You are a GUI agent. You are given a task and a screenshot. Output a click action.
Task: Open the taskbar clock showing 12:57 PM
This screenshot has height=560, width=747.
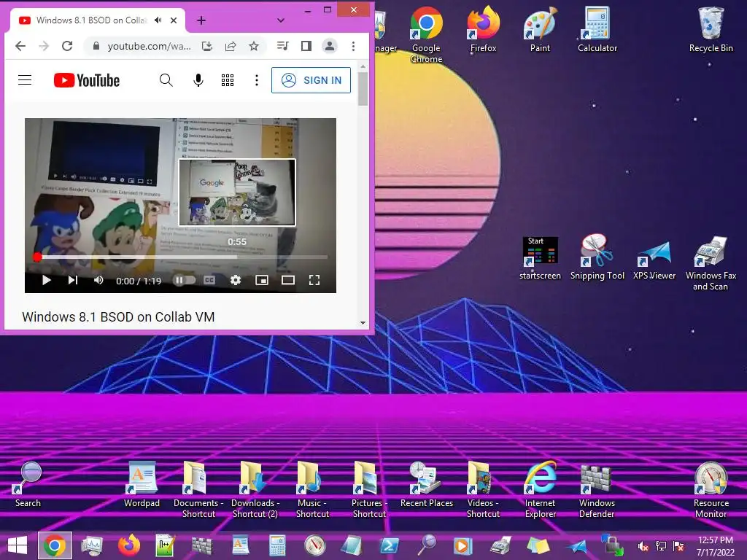[x=716, y=546]
